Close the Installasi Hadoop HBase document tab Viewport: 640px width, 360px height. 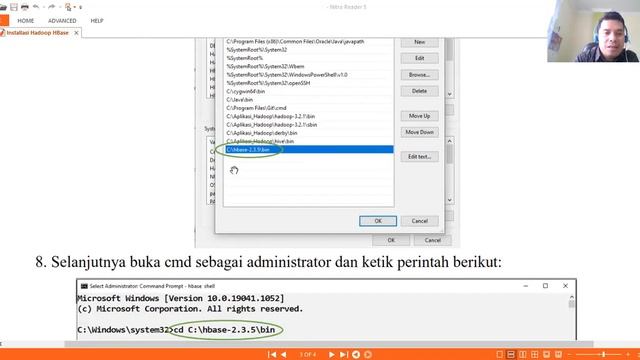point(76,33)
